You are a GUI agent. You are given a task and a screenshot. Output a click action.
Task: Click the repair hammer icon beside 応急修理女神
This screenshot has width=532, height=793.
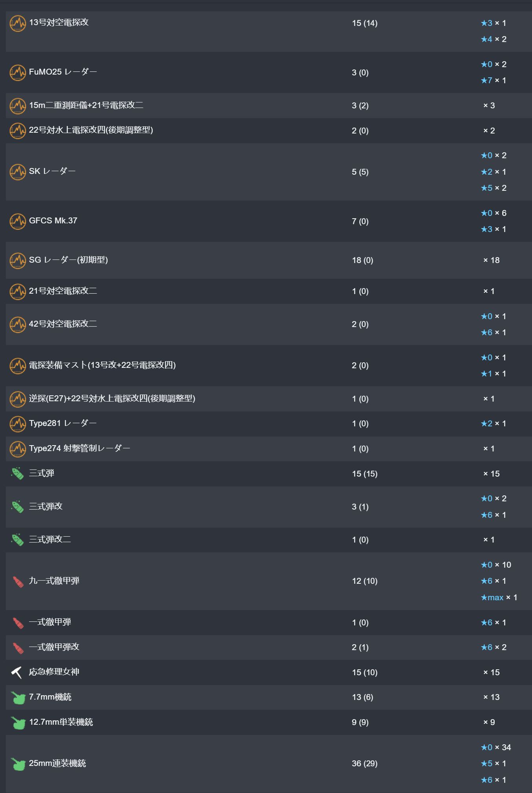(17, 672)
